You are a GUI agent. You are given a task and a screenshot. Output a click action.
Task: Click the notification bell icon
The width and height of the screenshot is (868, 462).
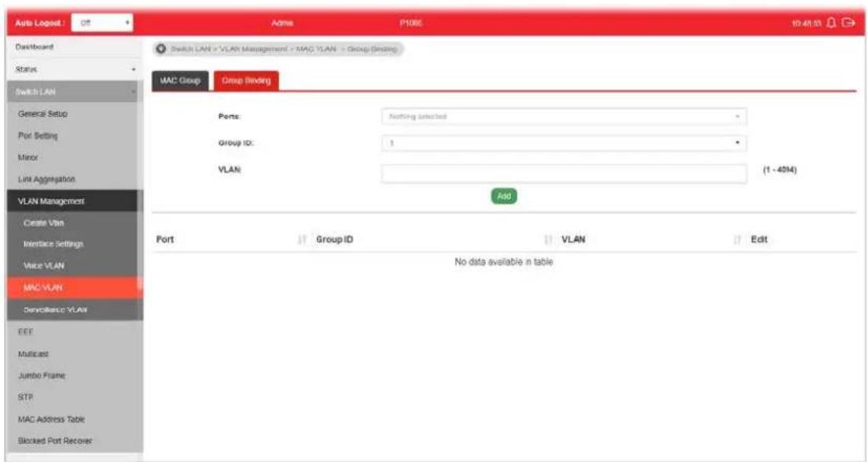[832, 23]
